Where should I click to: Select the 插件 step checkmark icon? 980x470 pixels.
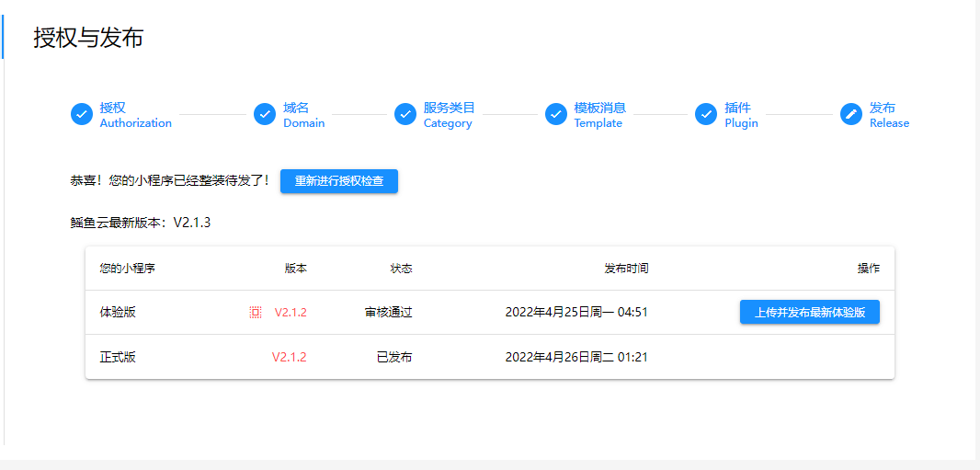coord(706,114)
